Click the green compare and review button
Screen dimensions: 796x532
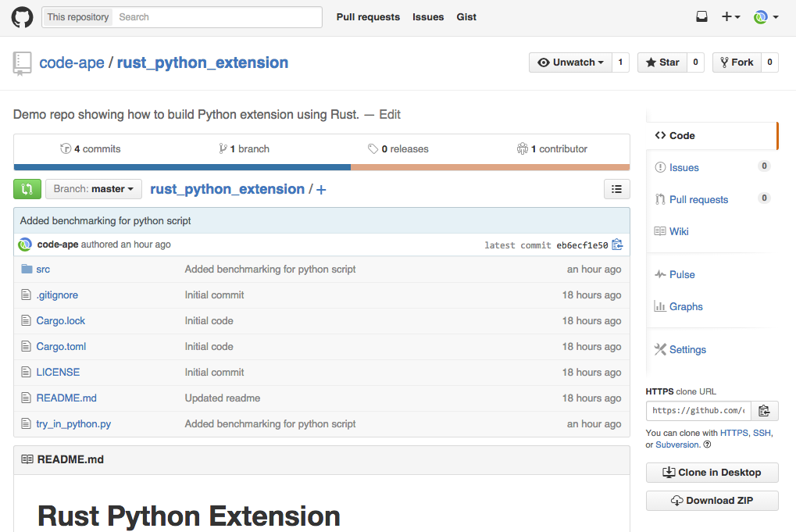tap(27, 189)
